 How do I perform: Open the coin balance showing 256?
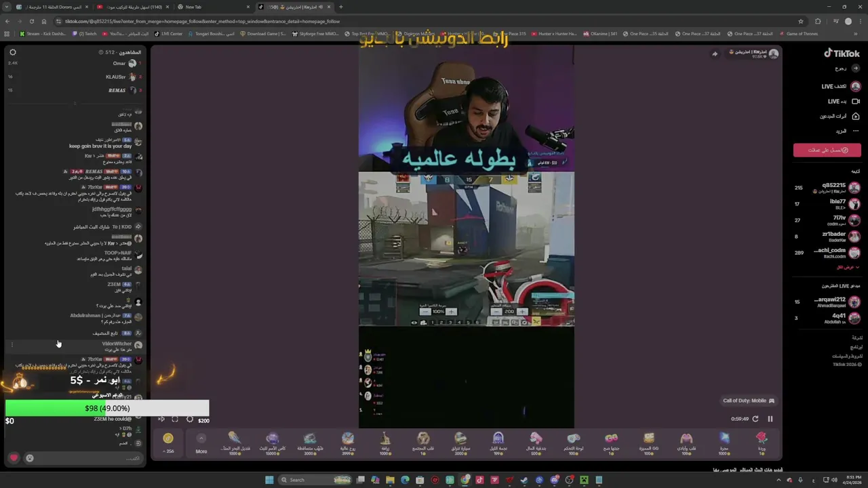point(168,443)
